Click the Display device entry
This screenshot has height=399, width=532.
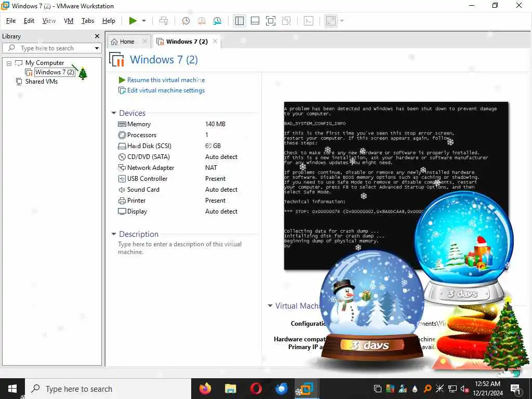(137, 211)
